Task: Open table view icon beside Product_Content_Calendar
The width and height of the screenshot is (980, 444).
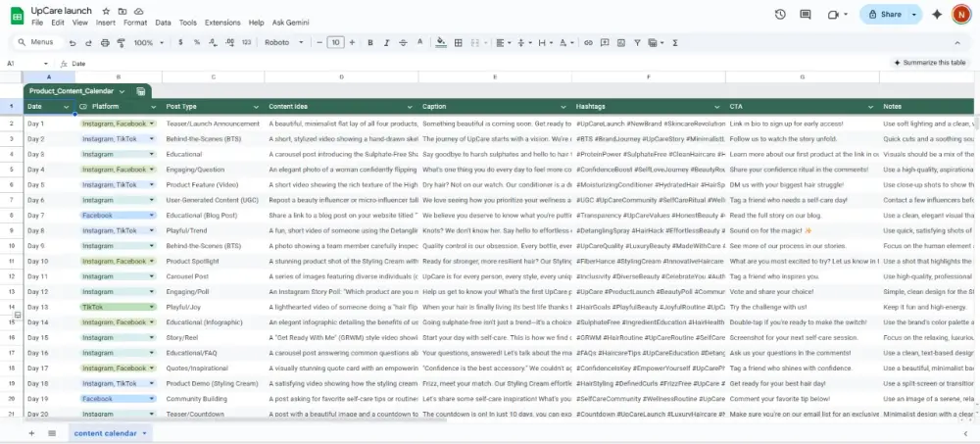Action: (x=140, y=91)
